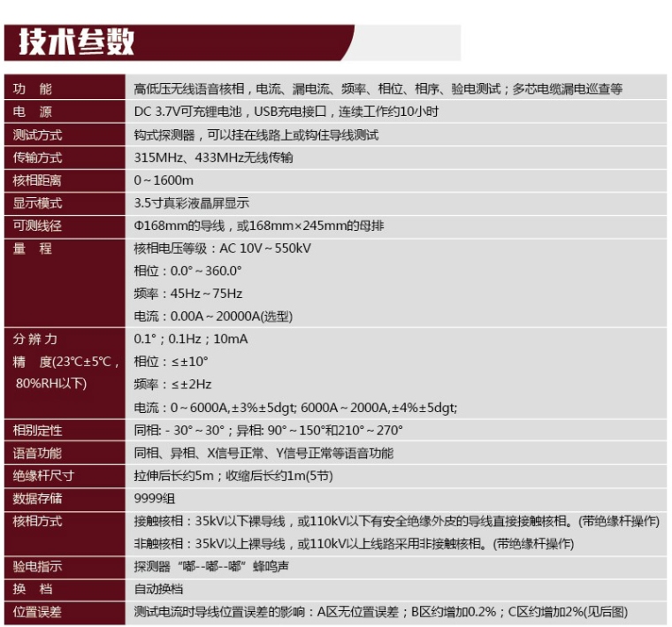Click the 测试方式 row label

[37, 135]
